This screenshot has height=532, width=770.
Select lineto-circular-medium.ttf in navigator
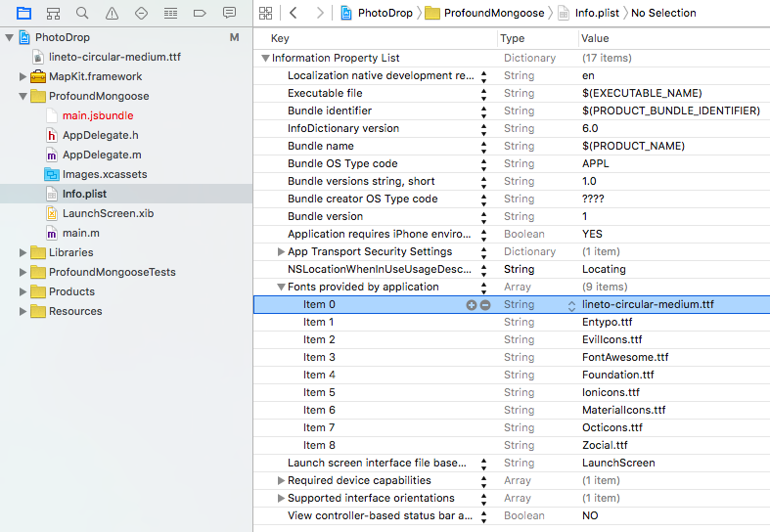pyautogui.click(x=114, y=57)
